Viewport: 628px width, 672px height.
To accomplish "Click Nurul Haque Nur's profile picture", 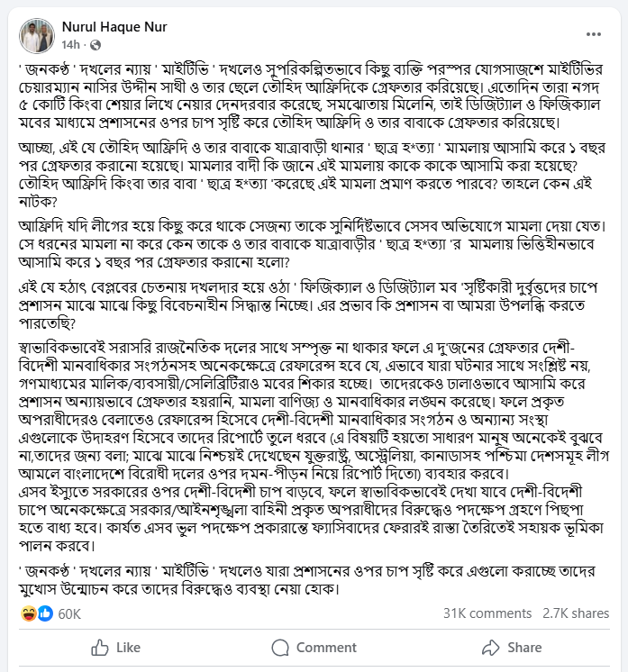I will coord(37,35).
